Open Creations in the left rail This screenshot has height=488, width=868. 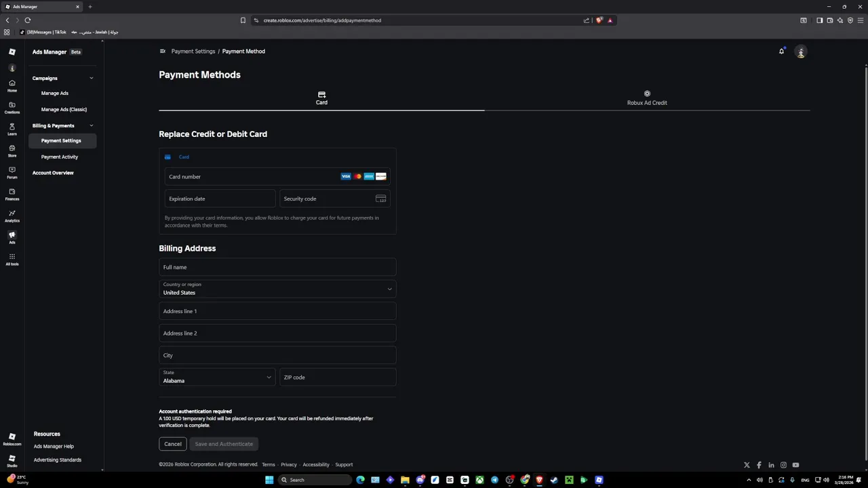[12, 107]
